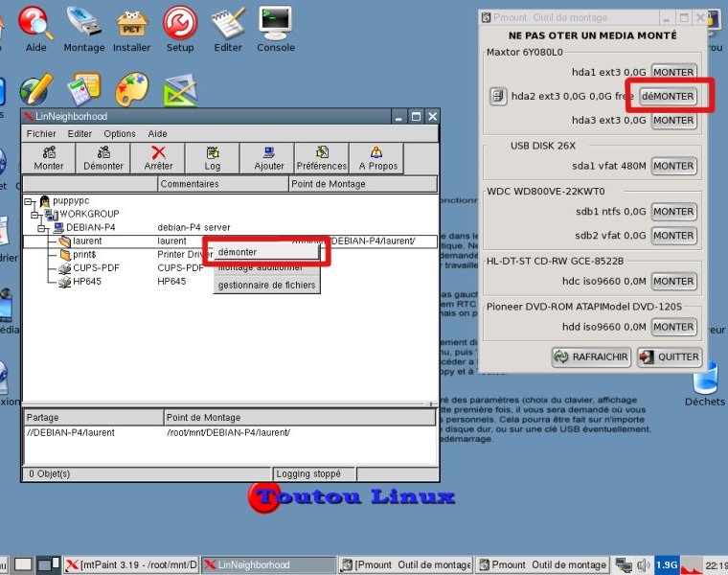Select gestionnaire de fichiers in context menu
Image resolution: width=728 pixels, height=575 pixels.
click(x=266, y=285)
